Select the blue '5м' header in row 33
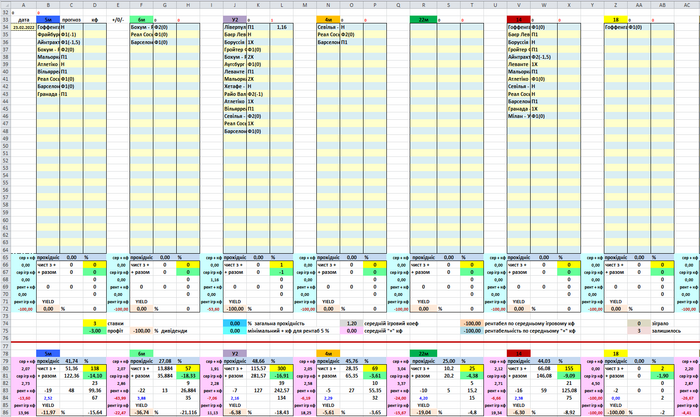 coord(48,20)
